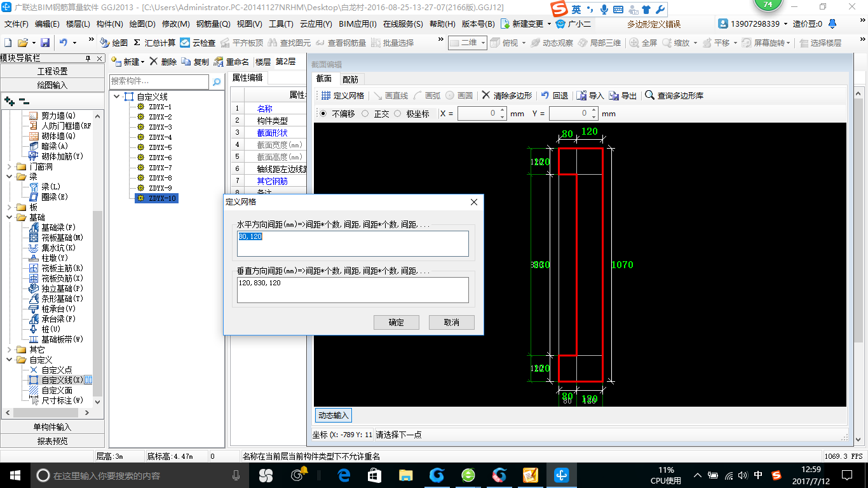
Task: Click 清除多边形 clear polygon tool
Action: [x=506, y=95]
